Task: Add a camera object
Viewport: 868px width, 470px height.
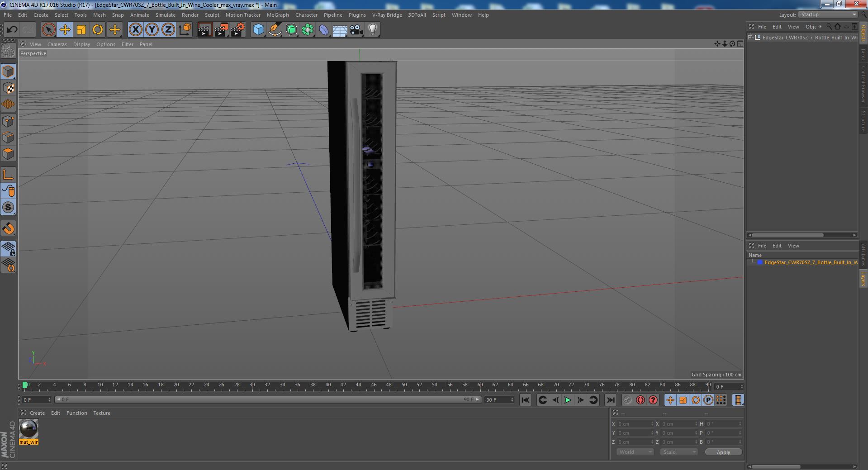Action: 356,30
